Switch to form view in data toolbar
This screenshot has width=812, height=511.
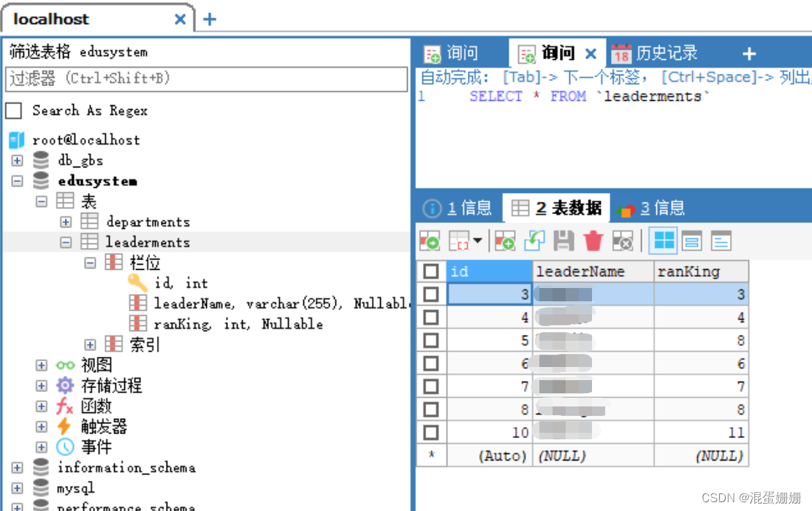coord(691,241)
